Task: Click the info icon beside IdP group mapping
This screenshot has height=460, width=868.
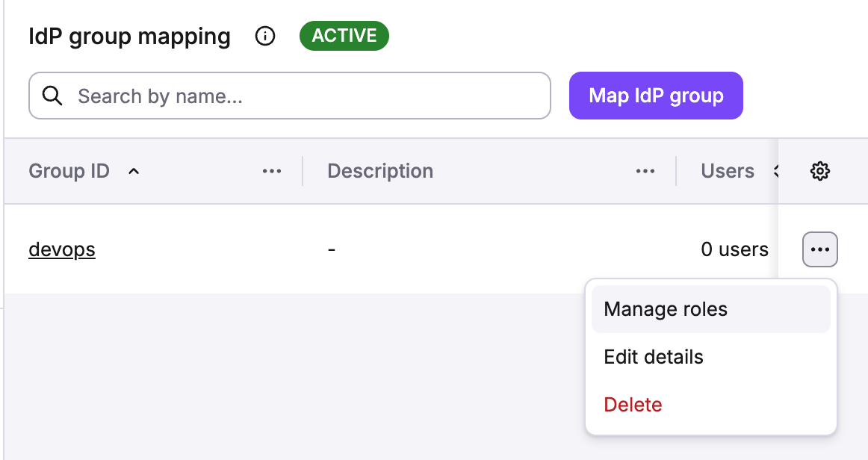Action: [x=265, y=36]
